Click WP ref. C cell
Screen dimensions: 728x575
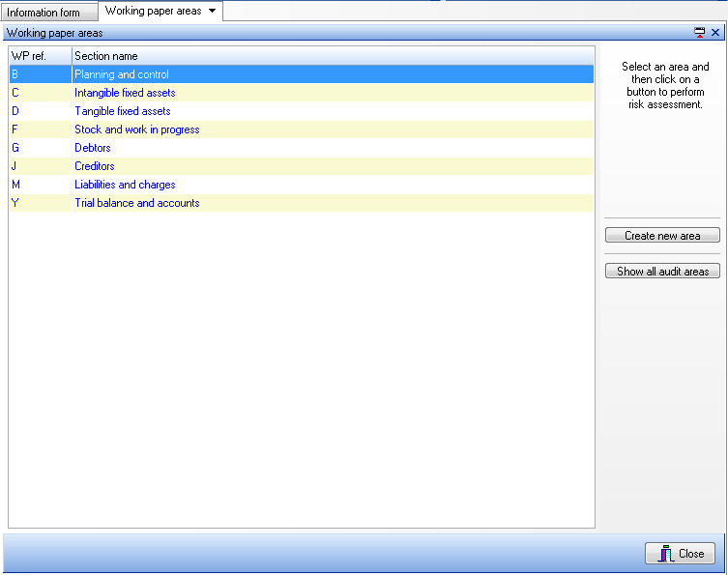click(x=41, y=93)
